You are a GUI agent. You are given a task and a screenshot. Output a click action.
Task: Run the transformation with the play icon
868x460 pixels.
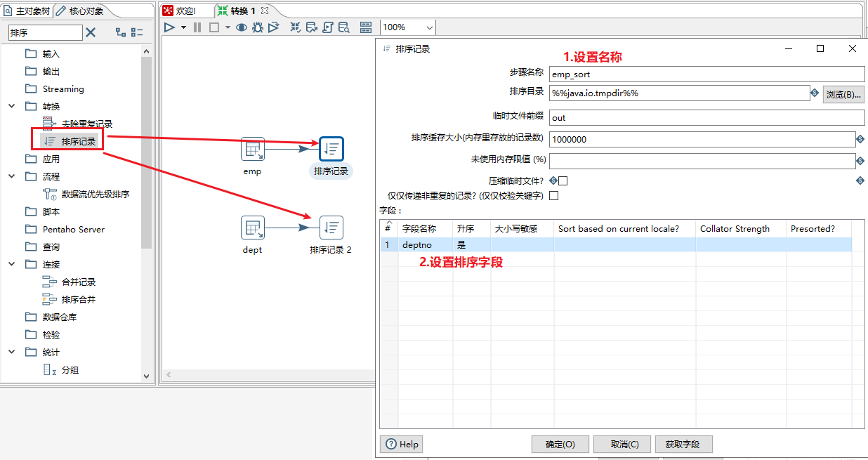tap(169, 27)
